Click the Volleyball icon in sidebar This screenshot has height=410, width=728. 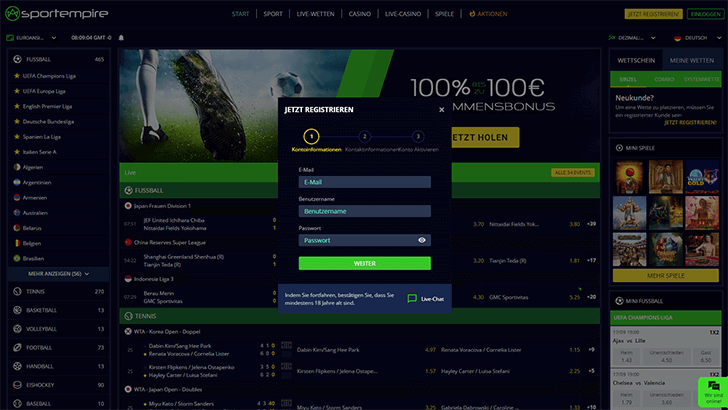click(18, 329)
